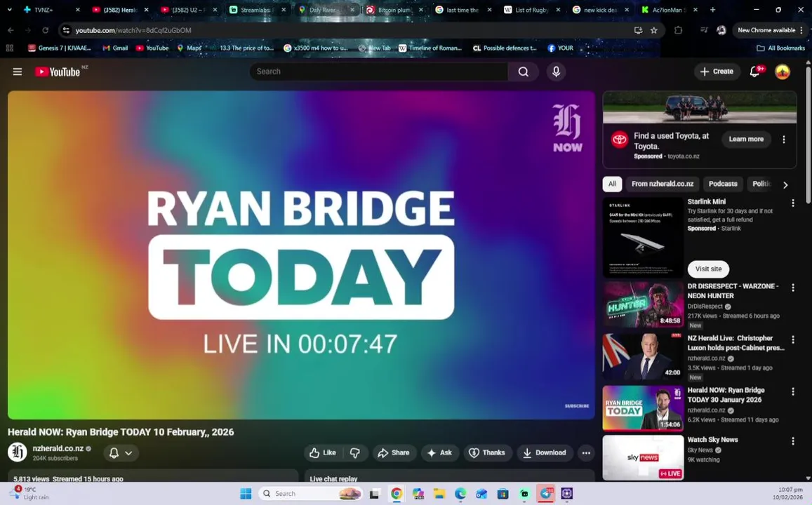The image size is (812, 505).
Task: Open Christopher Luxon post-Cabinet video thumbnail
Action: (643, 356)
